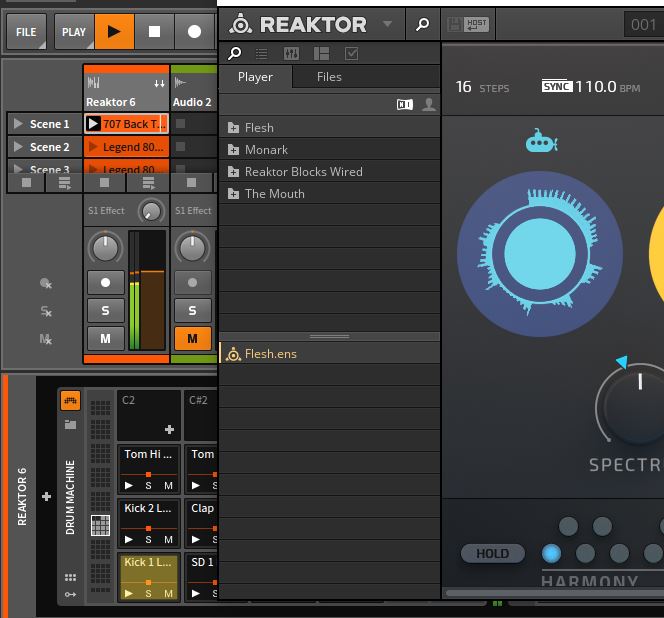Screen dimensions: 664x618
Task: Expand the Monark folder
Action: [233, 150]
